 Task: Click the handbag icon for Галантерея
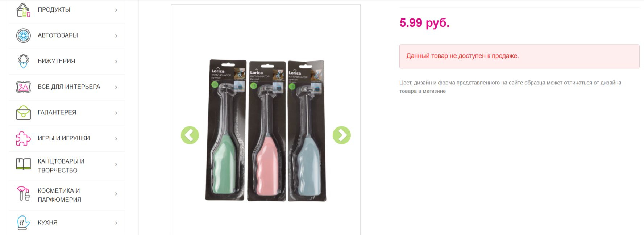tap(23, 113)
